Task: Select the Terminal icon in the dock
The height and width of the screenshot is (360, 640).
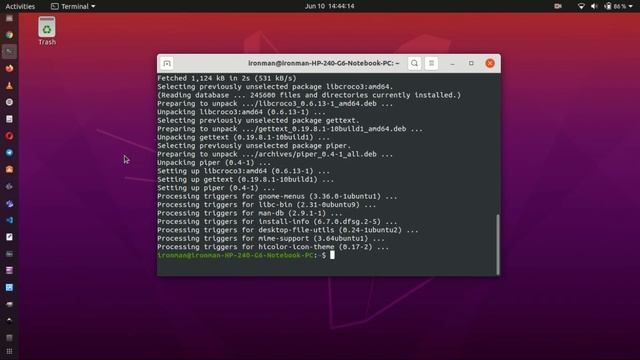Action: pyautogui.click(x=9, y=52)
